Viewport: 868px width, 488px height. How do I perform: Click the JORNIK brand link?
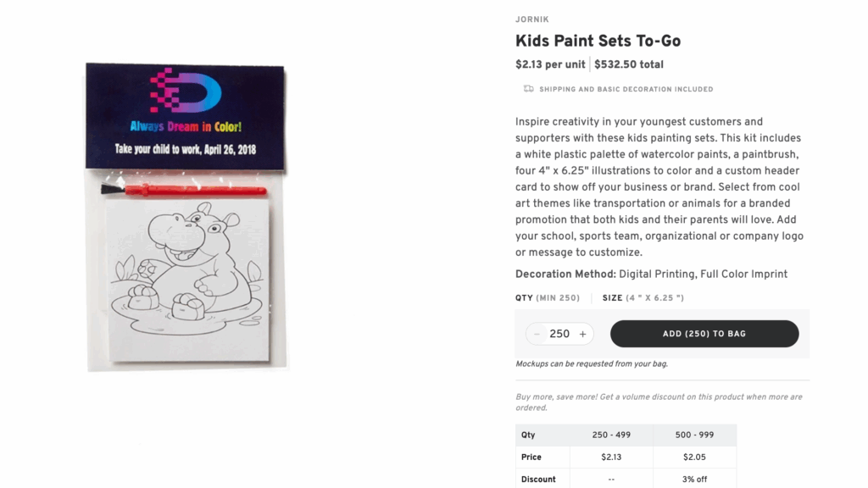531,19
